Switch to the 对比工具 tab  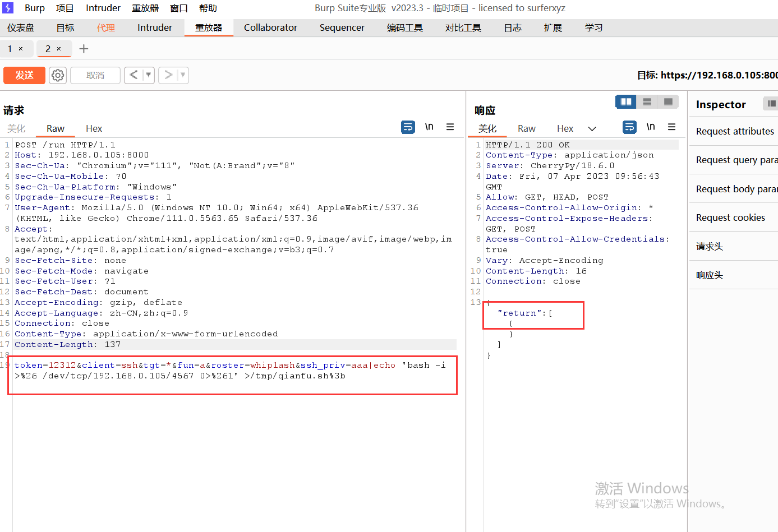pyautogui.click(x=463, y=27)
